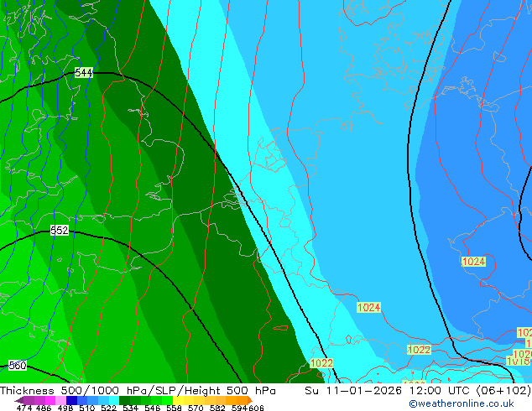This screenshot has height=411, width=532.
Task: Click the legend value 582
Action: tap(217, 408)
